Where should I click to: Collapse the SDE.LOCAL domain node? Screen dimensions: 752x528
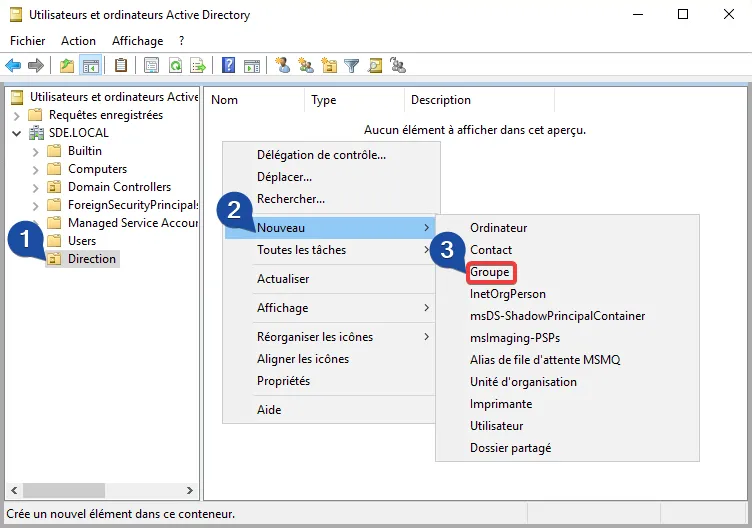pos(16,133)
